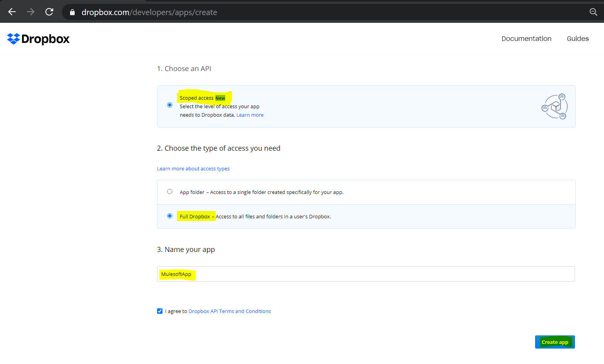The width and height of the screenshot is (604, 364).
Task: Uncheck the terms agreement checkbox
Action: [x=160, y=311]
